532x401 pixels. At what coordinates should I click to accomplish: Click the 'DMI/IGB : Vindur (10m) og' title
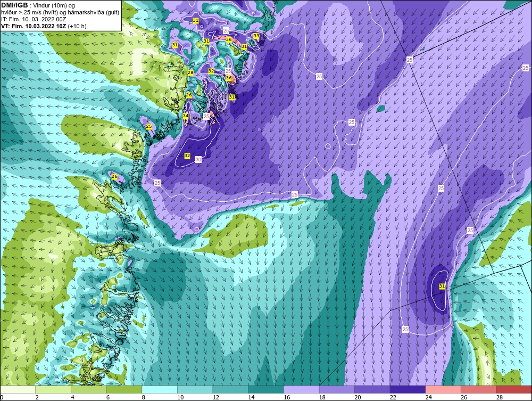[38, 5]
